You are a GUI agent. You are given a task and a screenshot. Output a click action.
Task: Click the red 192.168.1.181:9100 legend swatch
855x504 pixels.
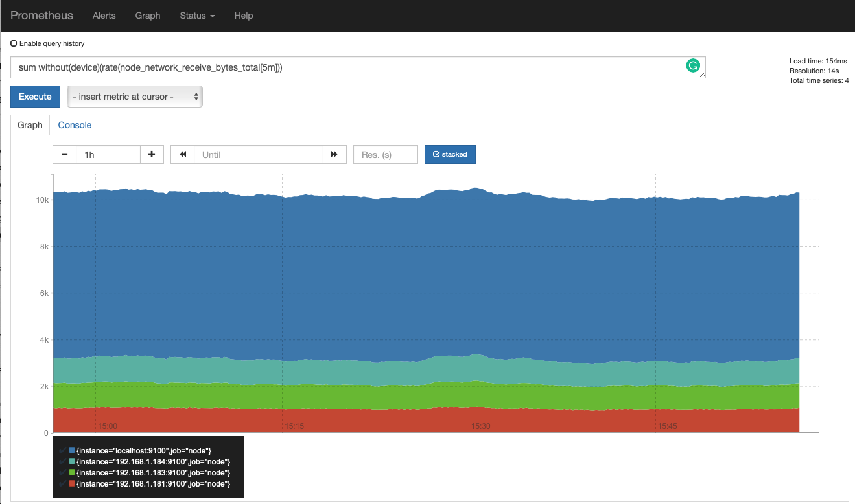click(x=72, y=484)
